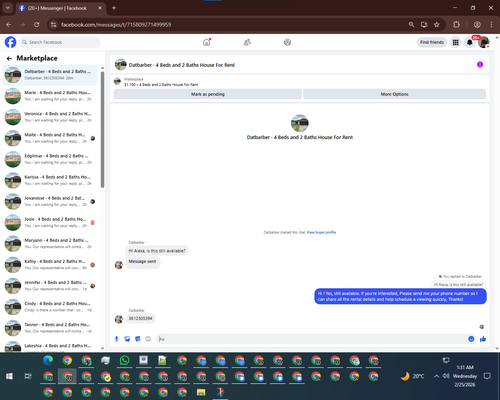The width and height of the screenshot is (500, 400).
Task: Open the Chrome tab search dropdown
Action: tap(7, 8)
